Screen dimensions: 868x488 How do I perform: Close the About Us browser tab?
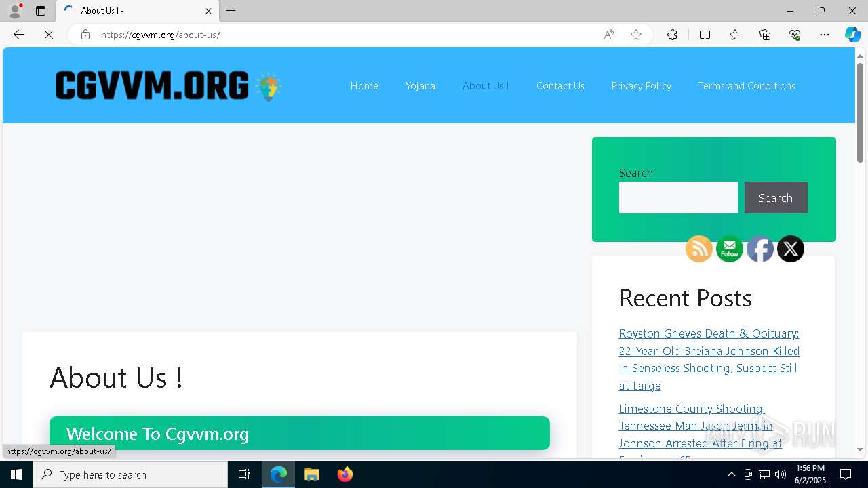click(x=208, y=11)
